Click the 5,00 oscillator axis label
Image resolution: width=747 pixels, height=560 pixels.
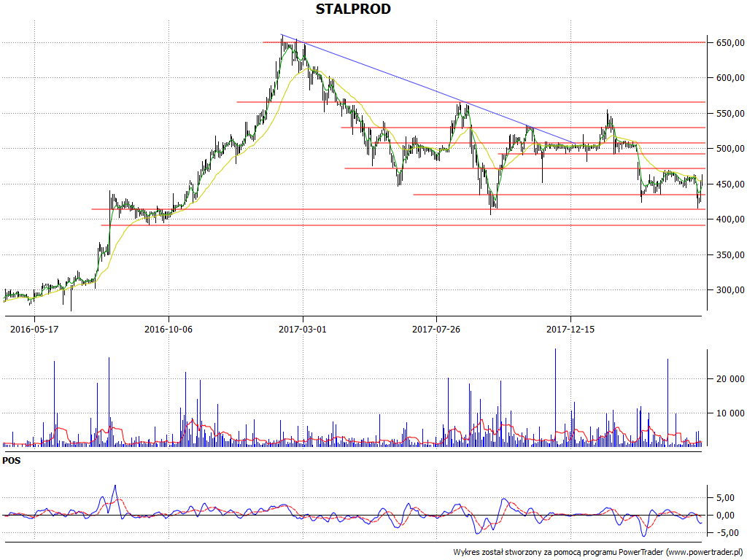pos(725,498)
